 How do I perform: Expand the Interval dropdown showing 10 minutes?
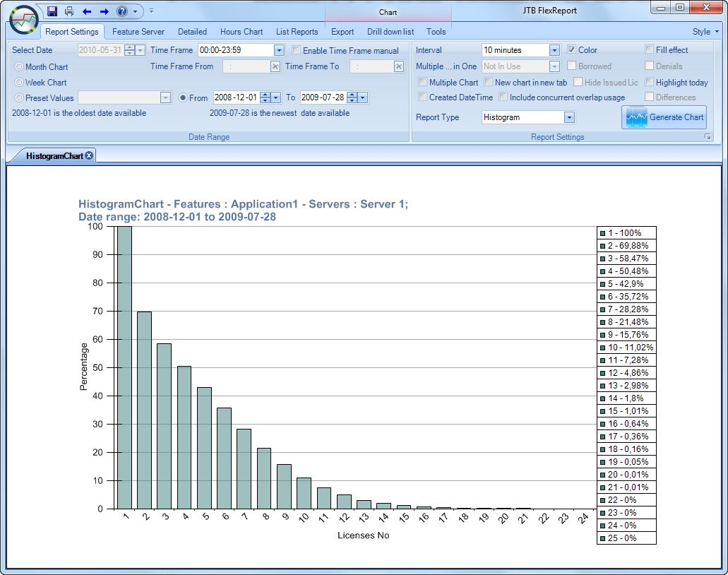(x=554, y=50)
